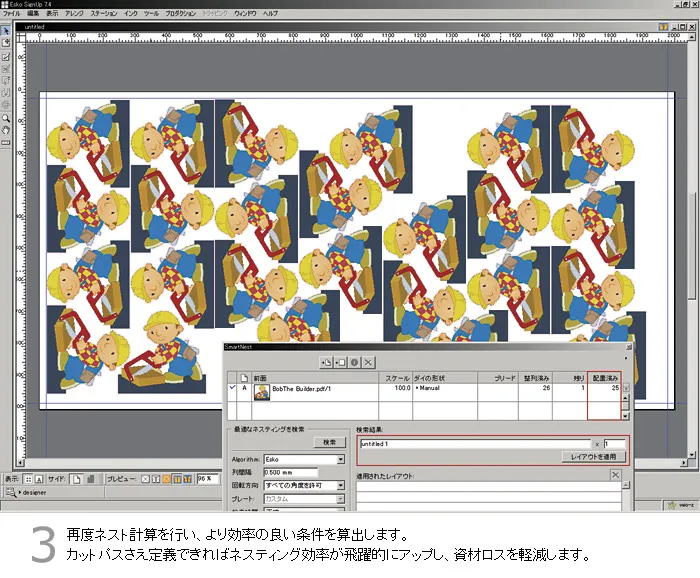Open the プロダクション menu

[x=180, y=14]
